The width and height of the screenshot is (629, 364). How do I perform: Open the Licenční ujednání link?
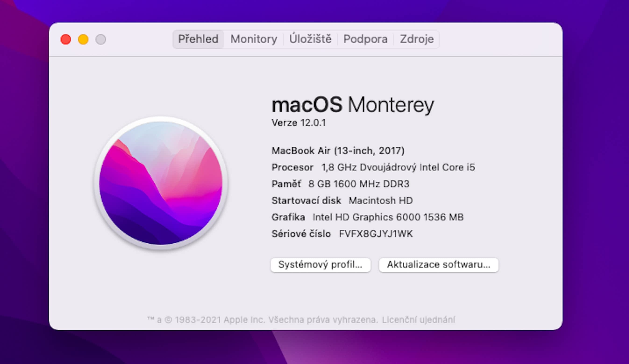coord(418,320)
